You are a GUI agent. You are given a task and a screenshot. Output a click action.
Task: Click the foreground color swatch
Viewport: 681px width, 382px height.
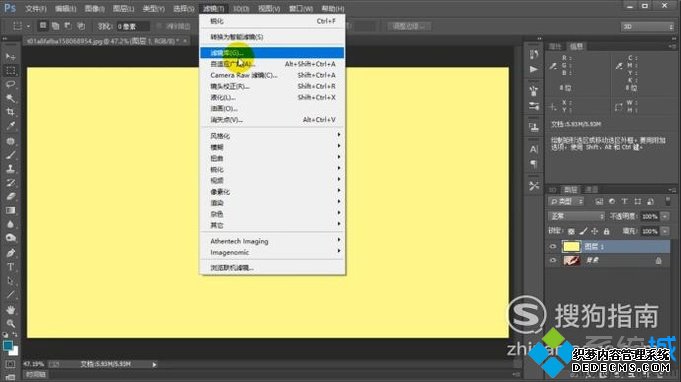pos(7,346)
